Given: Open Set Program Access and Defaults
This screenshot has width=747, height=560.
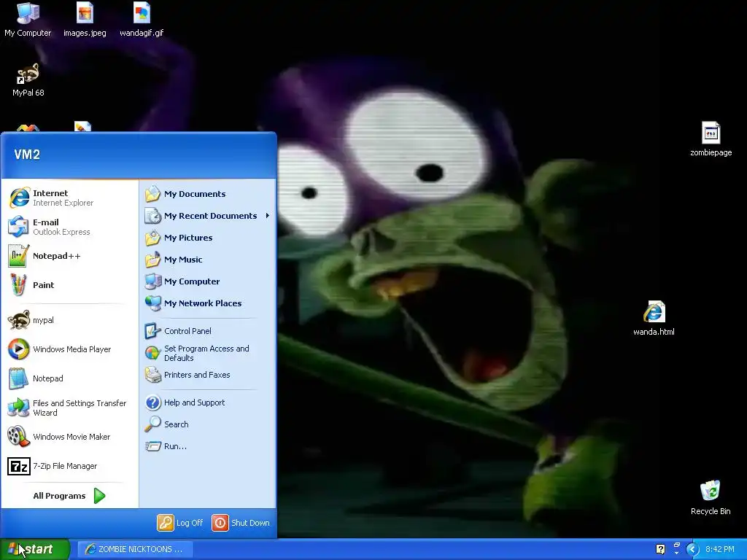Looking at the screenshot, I should [x=208, y=353].
